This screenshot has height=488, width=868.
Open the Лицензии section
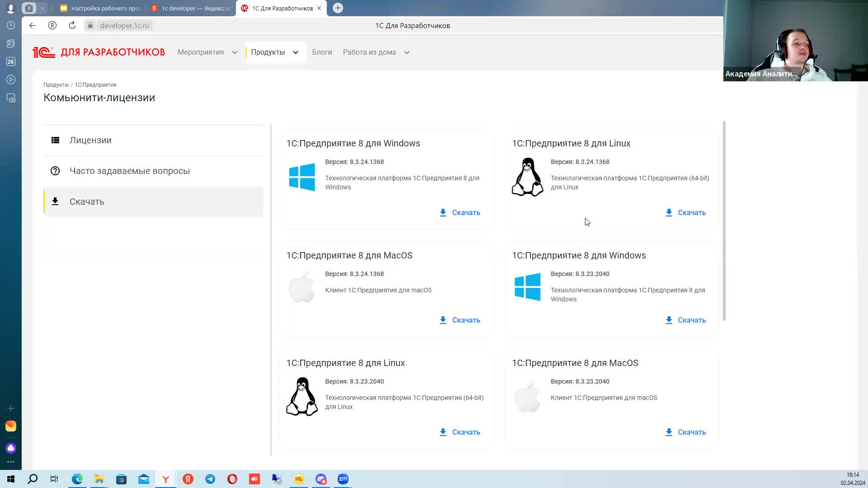(x=153, y=140)
